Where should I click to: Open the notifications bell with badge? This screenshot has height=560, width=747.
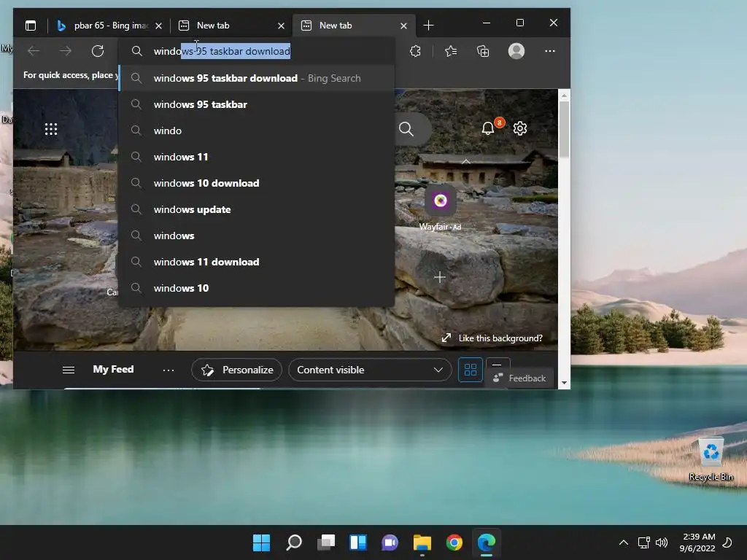489,128
